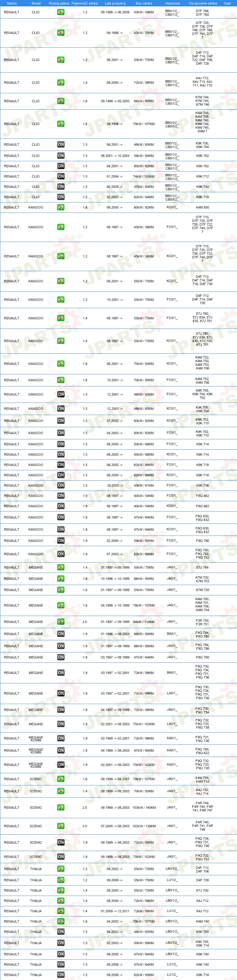This screenshot has height=980, width=237.
Task: Click the K9K 716 engine code cell
Action: [x=202, y=485]
